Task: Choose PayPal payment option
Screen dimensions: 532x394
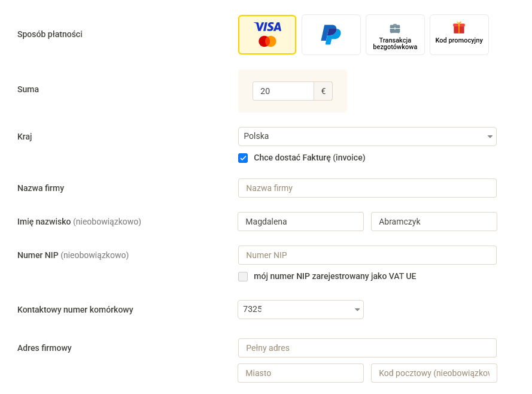Action: point(331,35)
